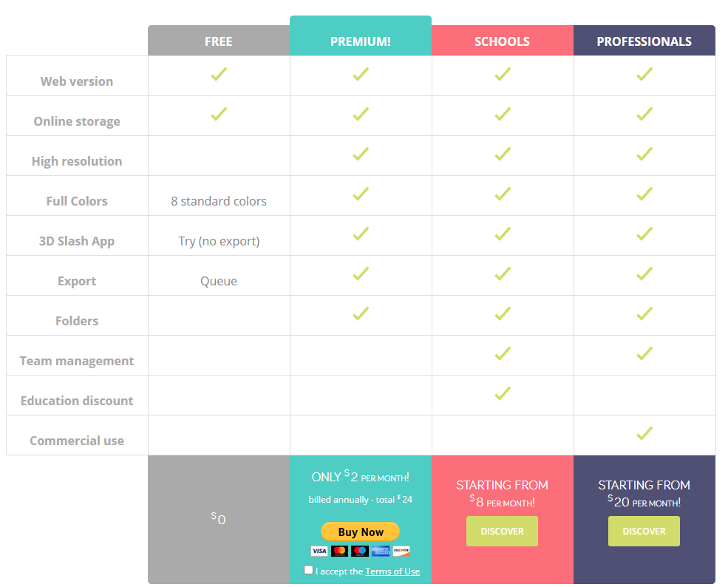
Task: Click the American Express card icon
Action: tap(380, 551)
